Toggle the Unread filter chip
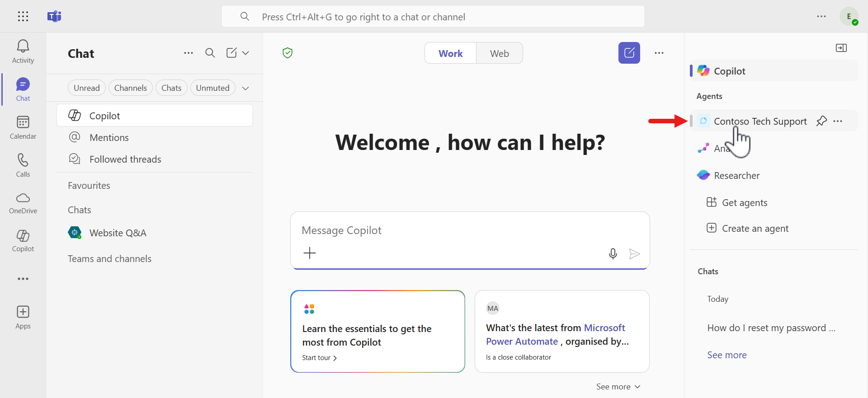868x398 pixels. tap(86, 88)
